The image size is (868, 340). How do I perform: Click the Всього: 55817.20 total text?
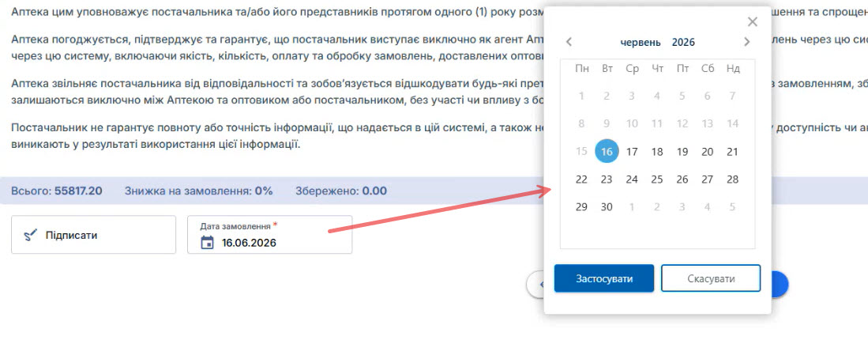[x=56, y=191]
